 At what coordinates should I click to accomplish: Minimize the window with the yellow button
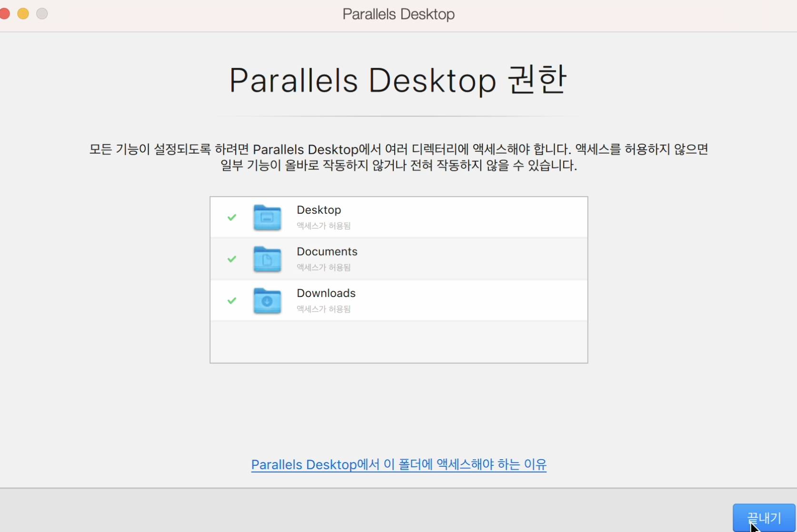click(23, 13)
